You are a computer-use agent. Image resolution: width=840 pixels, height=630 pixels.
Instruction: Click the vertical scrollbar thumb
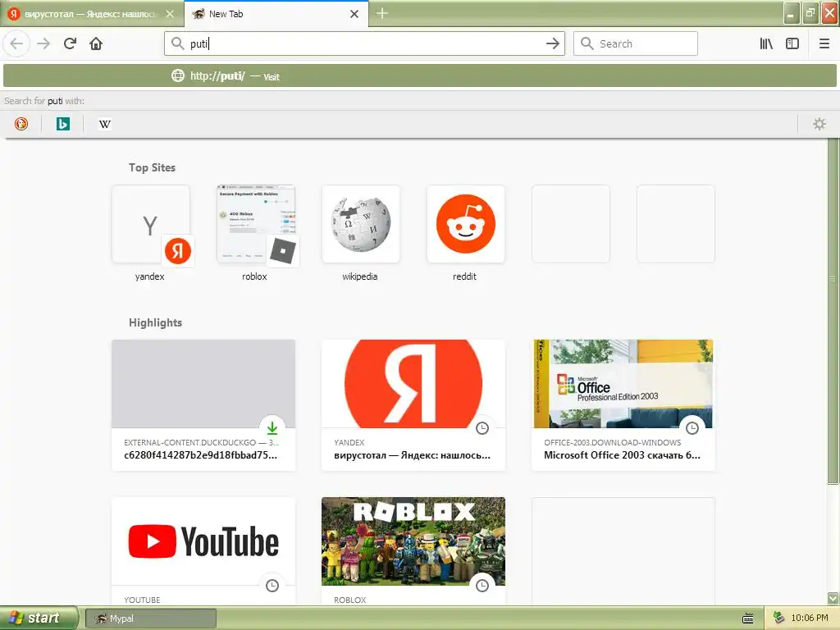pyautogui.click(x=833, y=311)
